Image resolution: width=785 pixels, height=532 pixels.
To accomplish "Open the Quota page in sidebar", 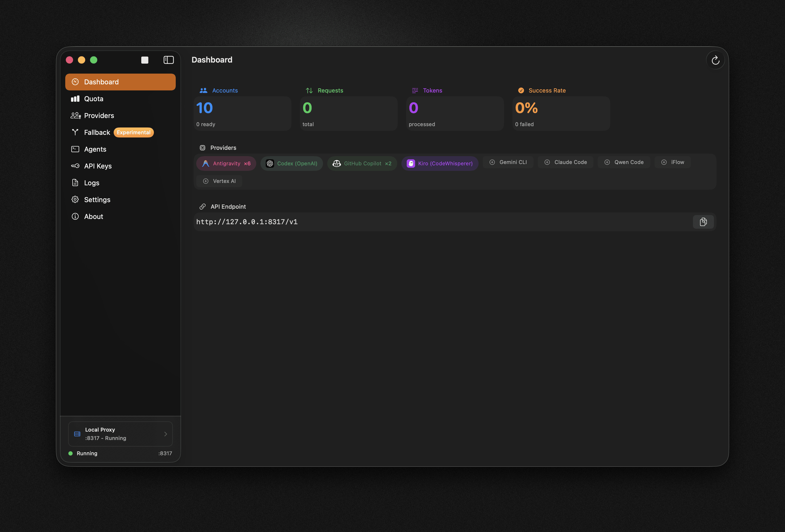I will pyautogui.click(x=94, y=99).
